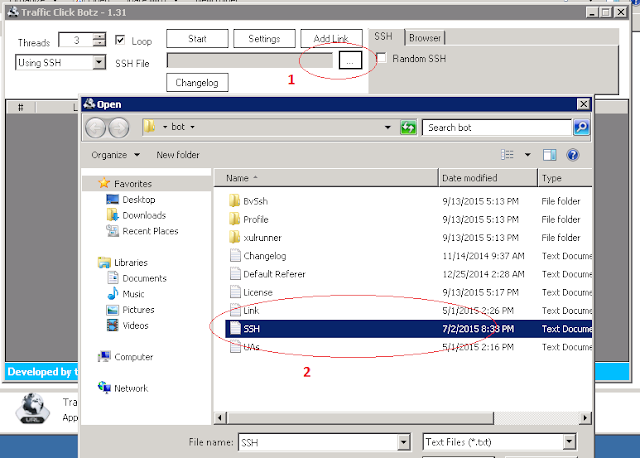Click the Desktop icon in Favorites
The height and width of the screenshot is (458, 640).
pos(112,199)
